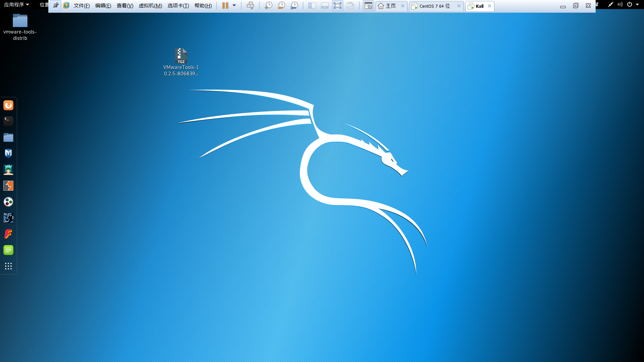Screen dimensions: 644x362
Task: Click the VMware library icon next to pin
Action: (x=66, y=5)
